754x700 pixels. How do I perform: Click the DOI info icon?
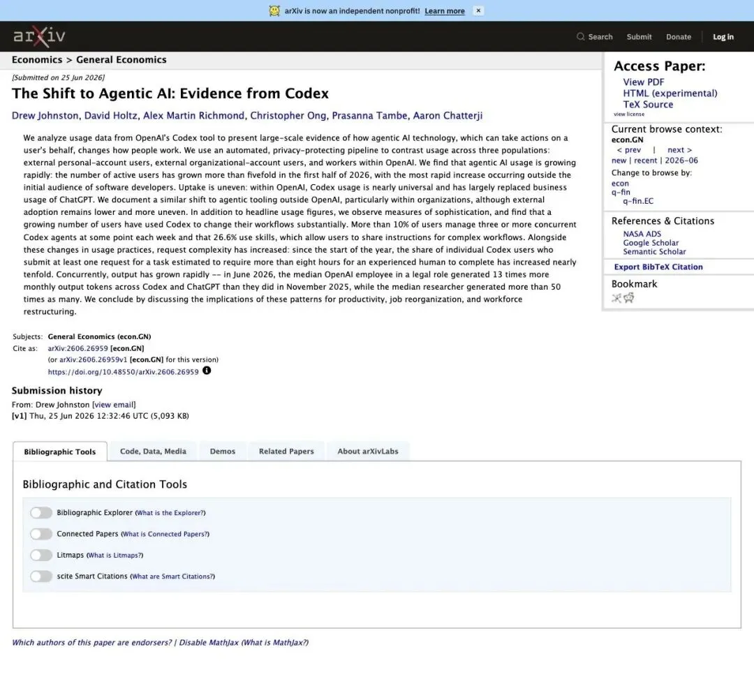207,370
